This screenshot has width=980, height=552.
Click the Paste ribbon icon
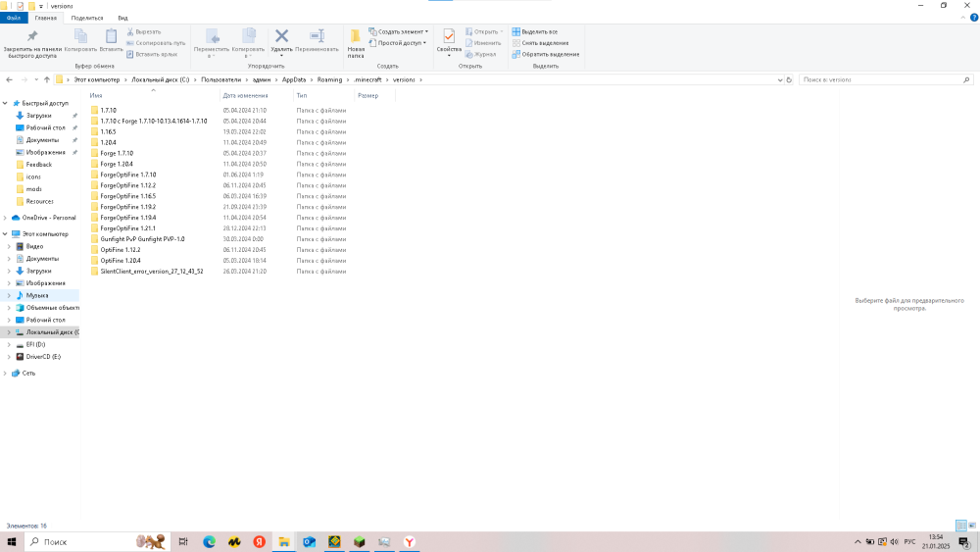[112, 40]
